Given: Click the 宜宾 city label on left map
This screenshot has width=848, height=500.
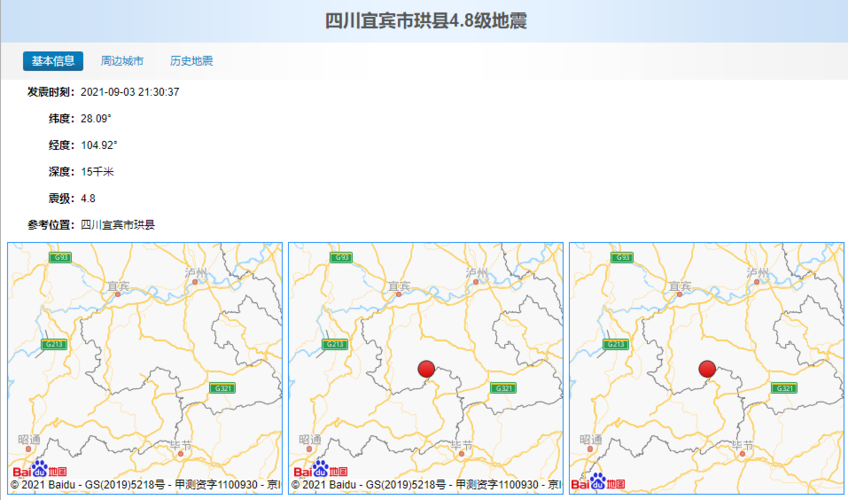Looking at the screenshot, I should (118, 286).
